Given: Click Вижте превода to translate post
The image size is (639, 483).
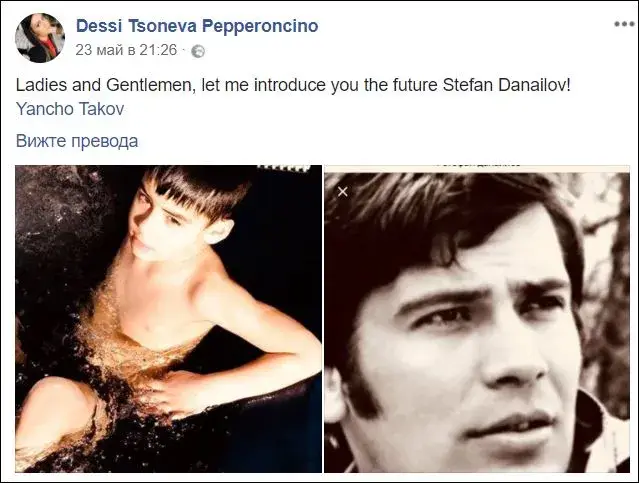Looking at the screenshot, I should pyautogui.click(x=77, y=141).
